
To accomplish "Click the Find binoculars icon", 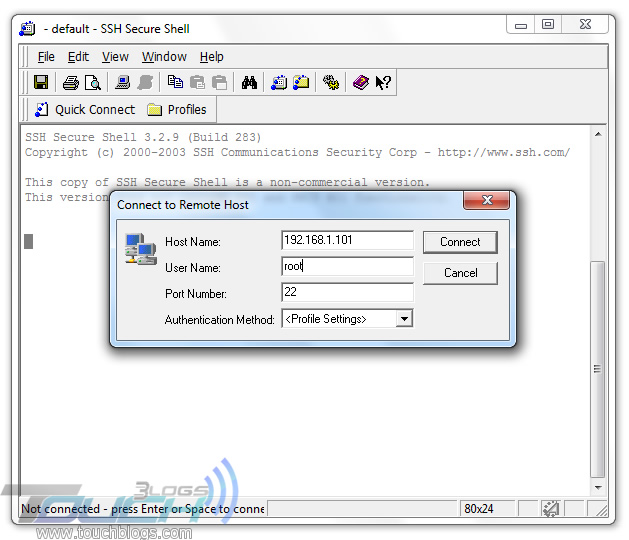I will point(249,83).
